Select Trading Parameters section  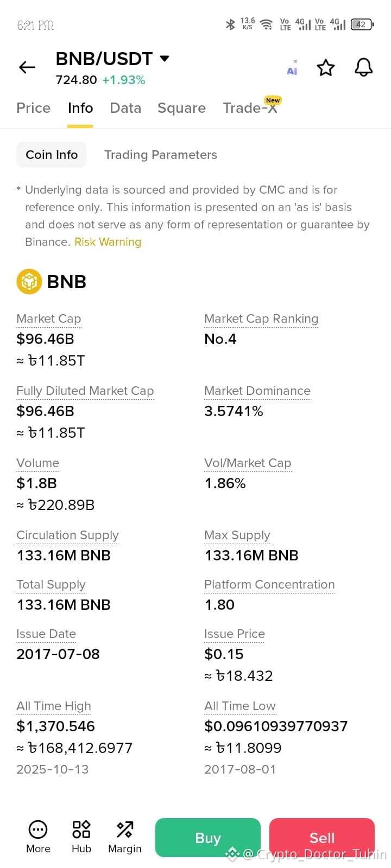tap(161, 155)
